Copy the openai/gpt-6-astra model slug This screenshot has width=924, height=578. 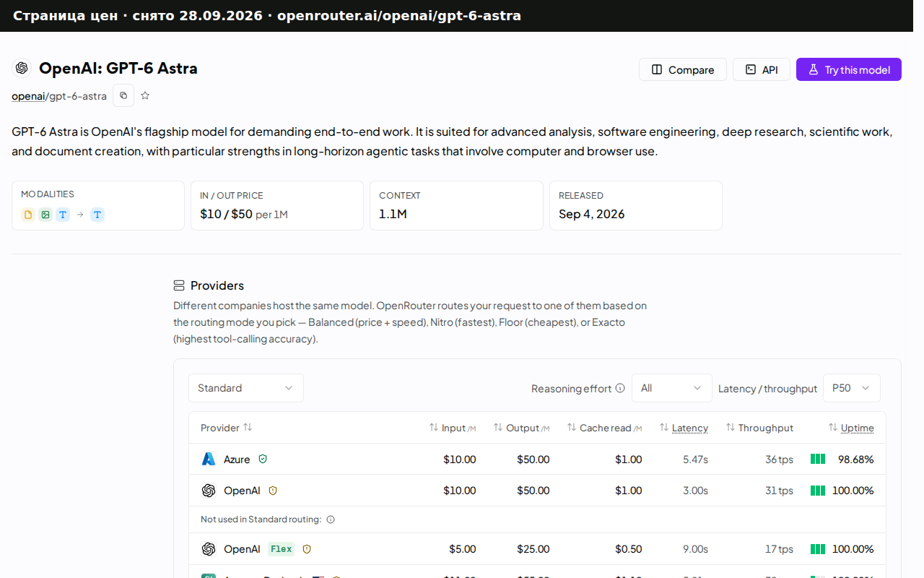click(x=123, y=95)
